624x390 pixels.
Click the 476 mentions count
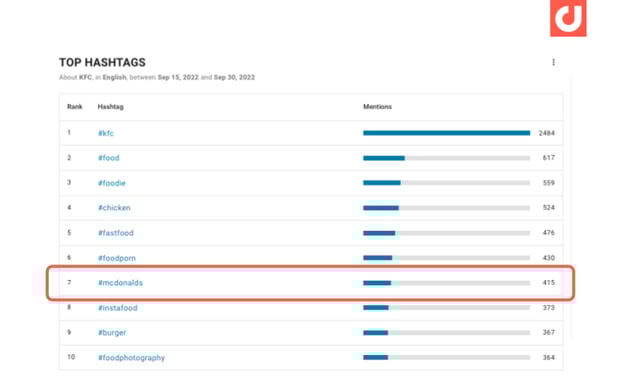(548, 232)
